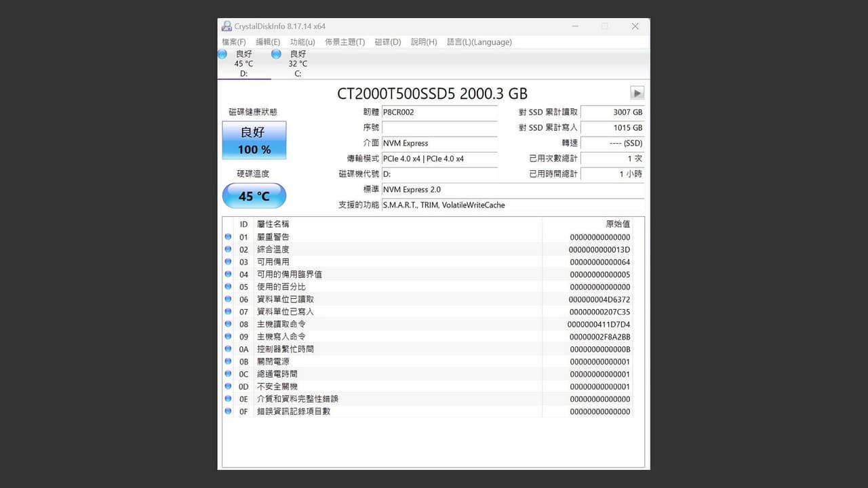Click the blue status orb for drive C:
868x488 pixels.
point(277,54)
